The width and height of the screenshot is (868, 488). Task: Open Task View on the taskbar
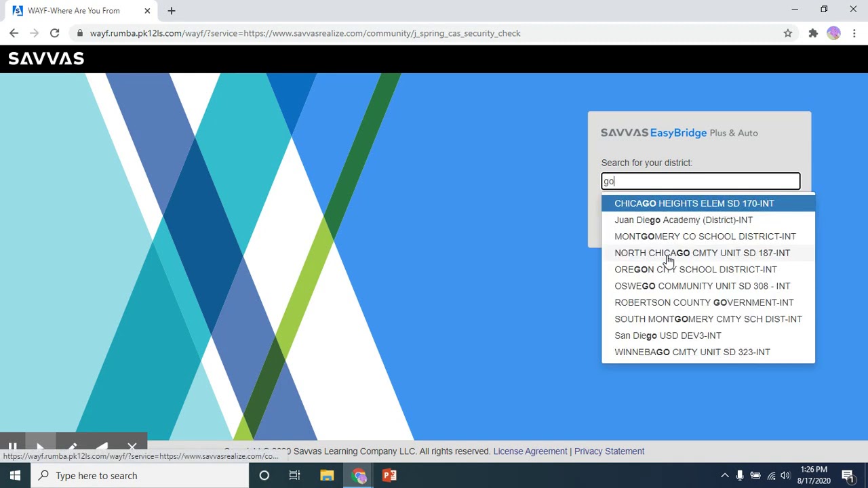pos(295,476)
